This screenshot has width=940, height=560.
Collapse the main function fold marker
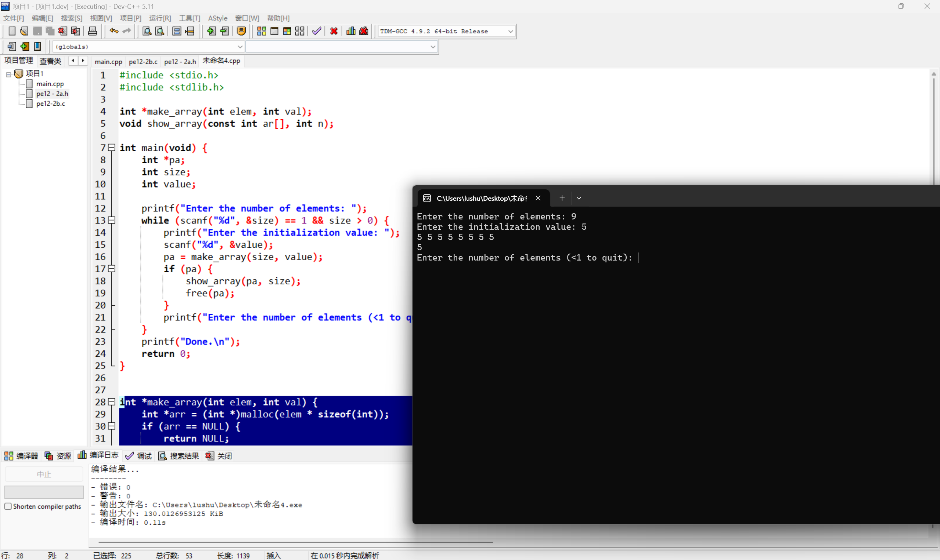(x=112, y=148)
